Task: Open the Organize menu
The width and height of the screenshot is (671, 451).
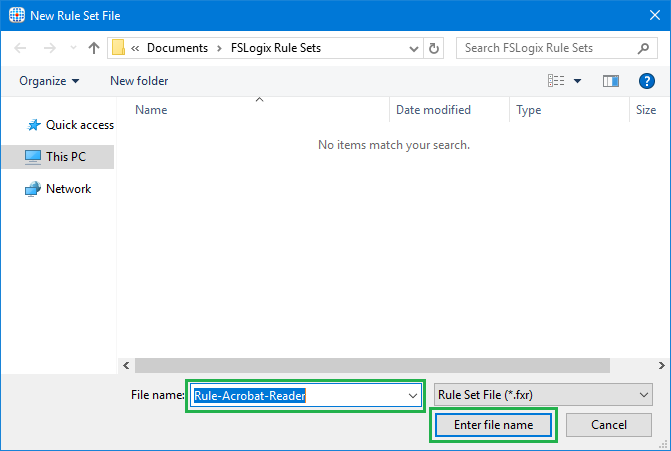Action: [x=49, y=81]
